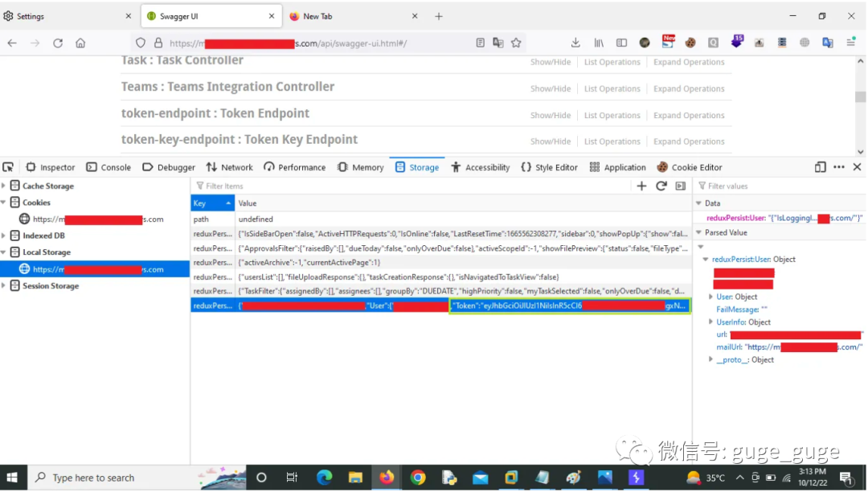
Task: Click Show/Hide for Teams Integration Controller
Action: pos(551,88)
